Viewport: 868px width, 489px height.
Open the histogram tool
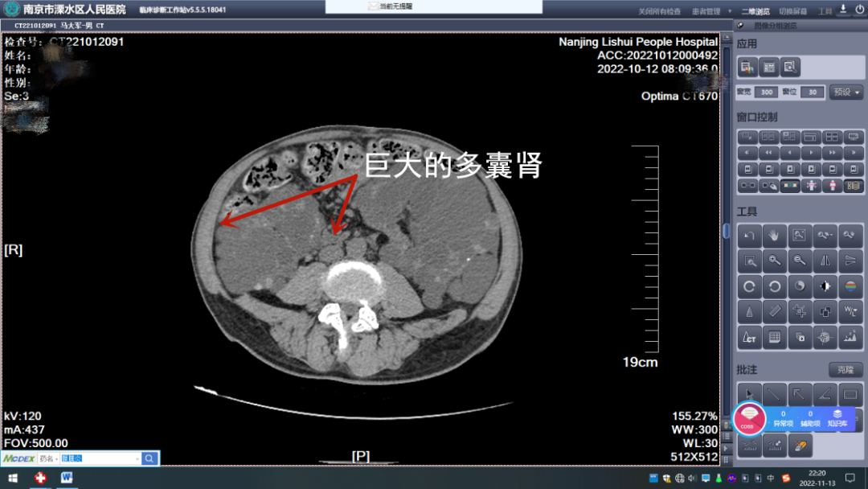(850, 337)
